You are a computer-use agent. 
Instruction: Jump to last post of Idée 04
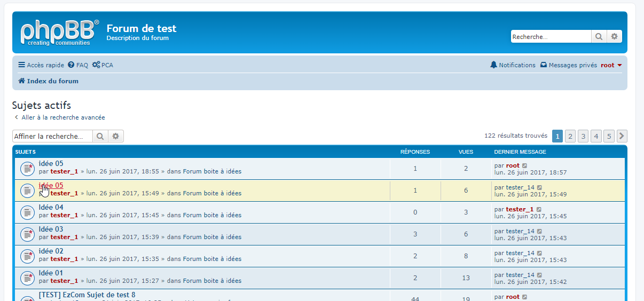tap(539, 210)
